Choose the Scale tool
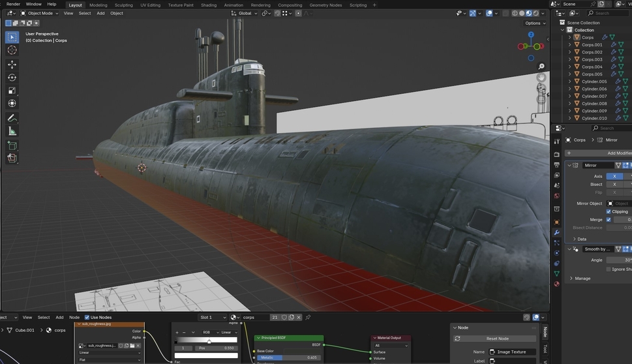The height and width of the screenshot is (364, 632). (x=12, y=91)
